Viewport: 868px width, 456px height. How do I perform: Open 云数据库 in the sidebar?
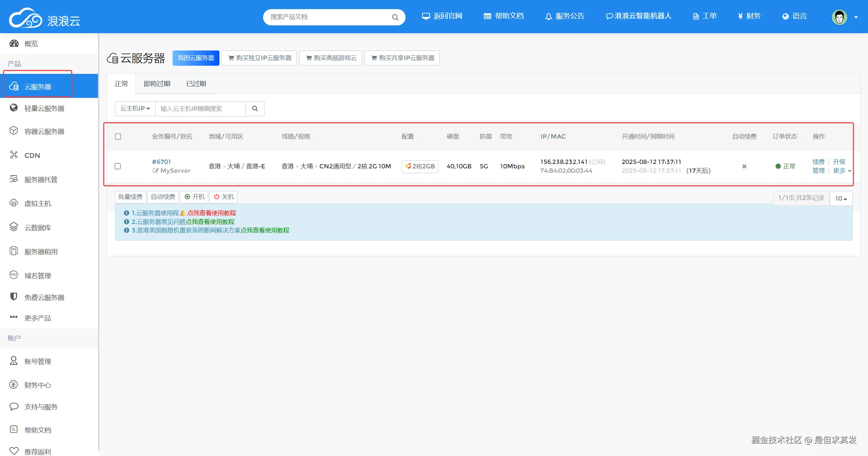[38, 228]
